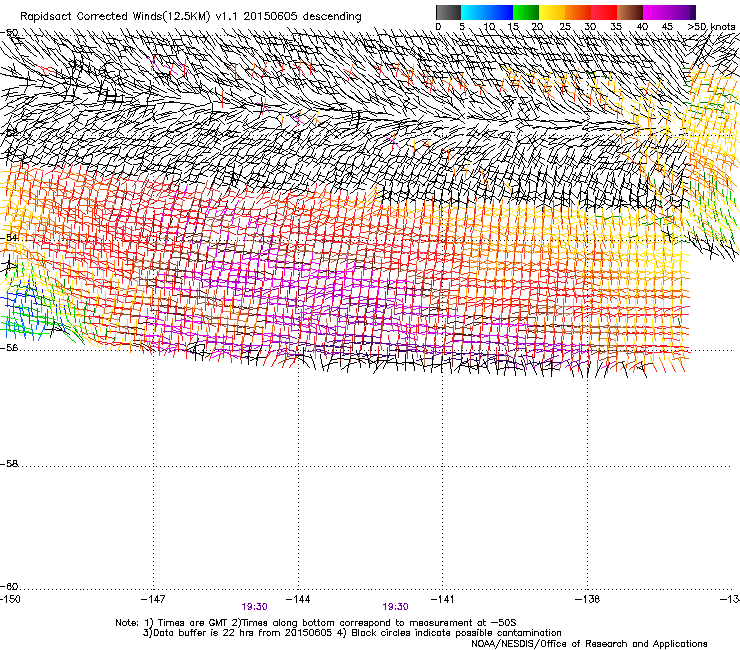Click the cyan-blue 5–15 knots legend segment
This screenshot has height=650, width=740.
(487, 12)
